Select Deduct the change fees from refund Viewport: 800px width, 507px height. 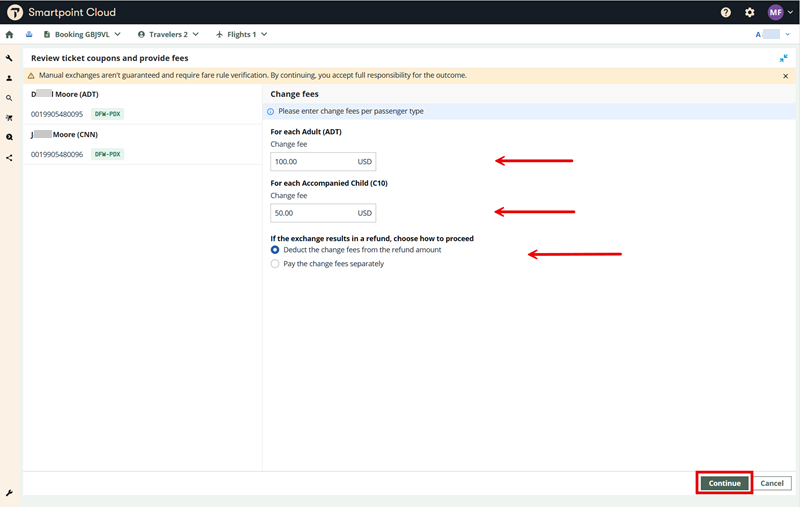[x=276, y=250]
